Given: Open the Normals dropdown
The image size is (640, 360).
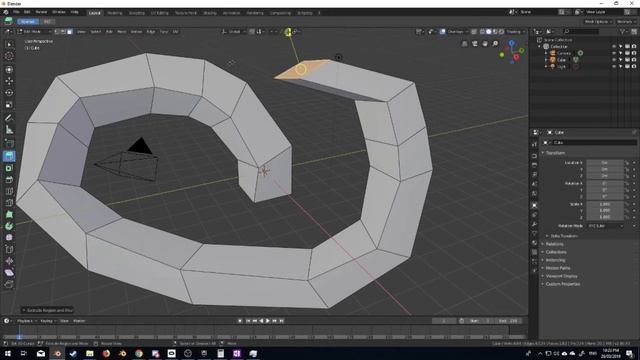Looking at the screenshot, I should coord(626,22).
